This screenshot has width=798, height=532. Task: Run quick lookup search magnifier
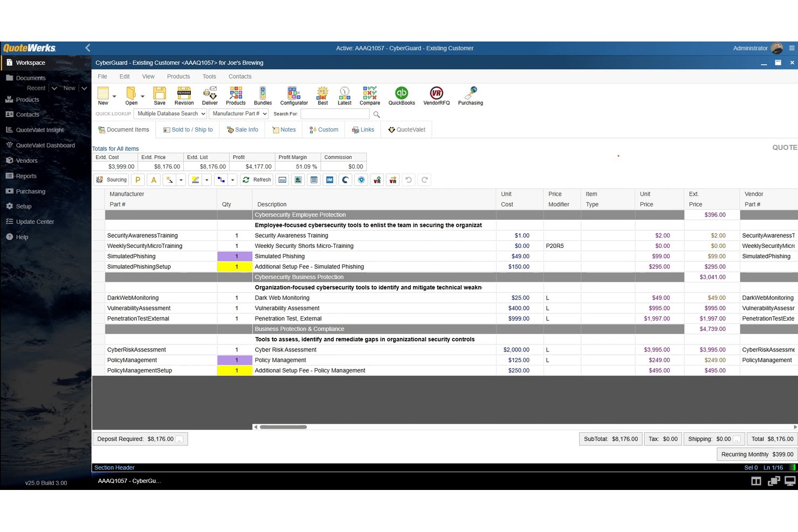376,114
